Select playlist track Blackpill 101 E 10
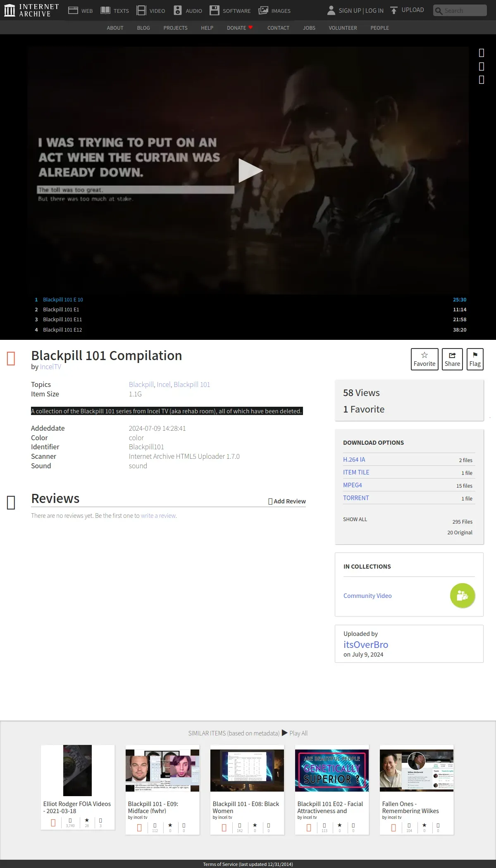The image size is (496, 868). click(250, 299)
